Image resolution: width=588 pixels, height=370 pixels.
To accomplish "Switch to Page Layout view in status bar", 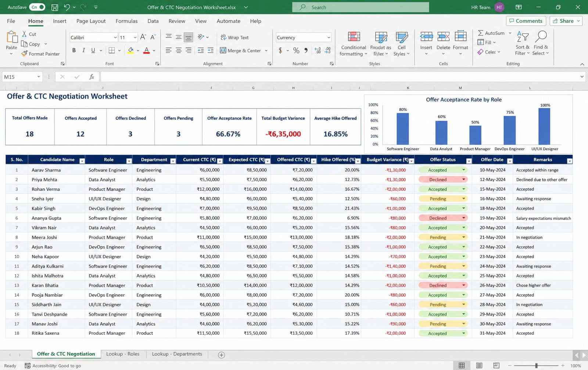I will [x=479, y=366].
